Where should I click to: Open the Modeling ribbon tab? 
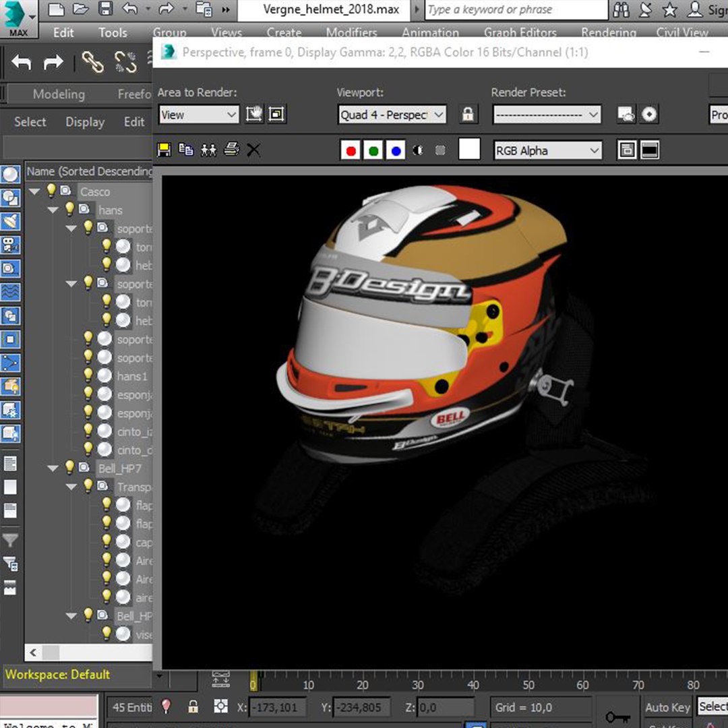coord(59,94)
